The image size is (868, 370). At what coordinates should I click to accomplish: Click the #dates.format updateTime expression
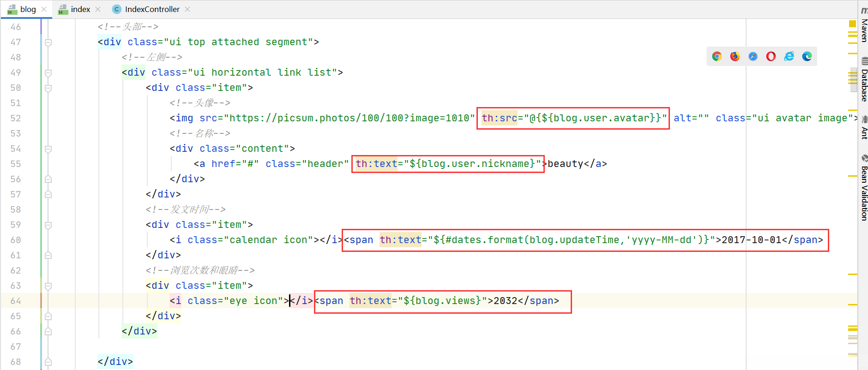(x=572, y=240)
